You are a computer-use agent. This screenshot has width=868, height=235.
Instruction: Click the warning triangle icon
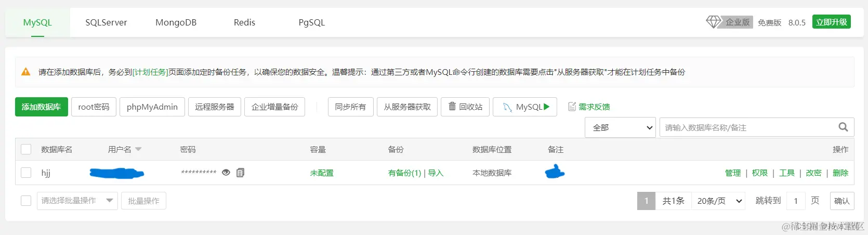[25, 72]
